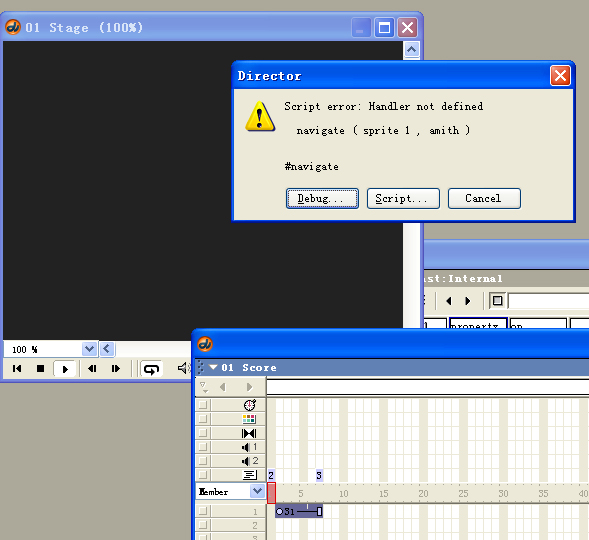
Task: Click the cast member name field
Action: click(548, 301)
